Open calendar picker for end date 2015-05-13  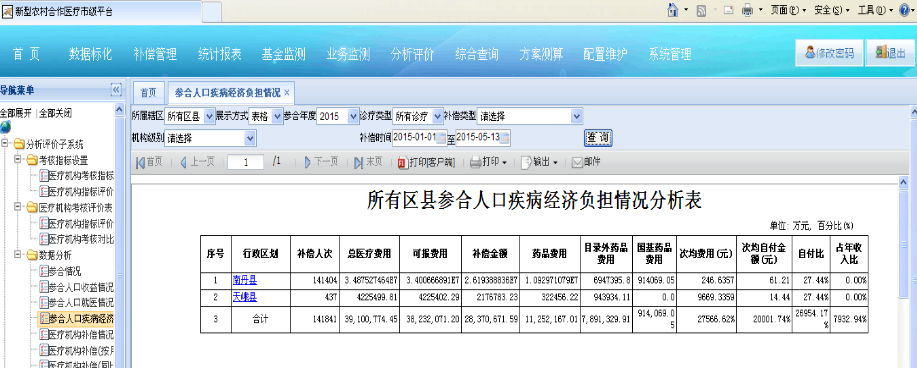505,137
